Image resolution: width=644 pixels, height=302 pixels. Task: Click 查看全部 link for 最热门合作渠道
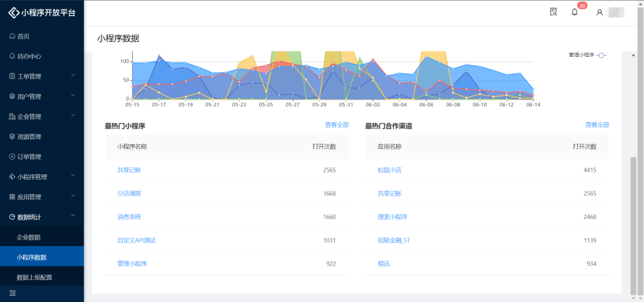[x=597, y=125]
